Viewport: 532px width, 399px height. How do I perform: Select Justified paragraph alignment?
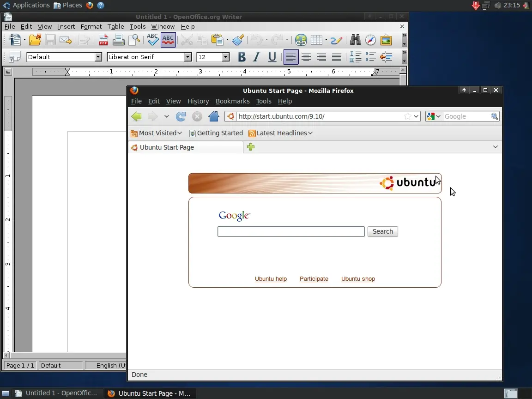click(x=337, y=57)
